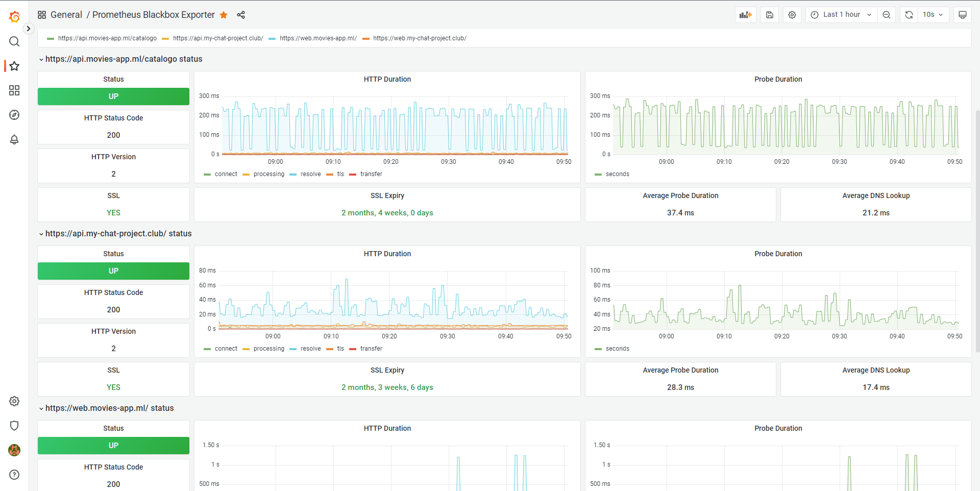Open the Help question mark icon
The image size is (980, 491).
pyautogui.click(x=14, y=475)
